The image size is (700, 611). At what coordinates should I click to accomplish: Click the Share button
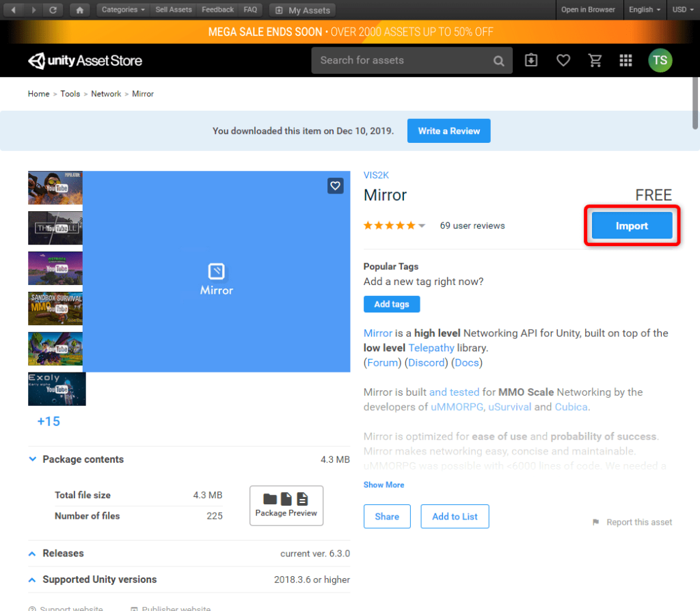click(387, 517)
